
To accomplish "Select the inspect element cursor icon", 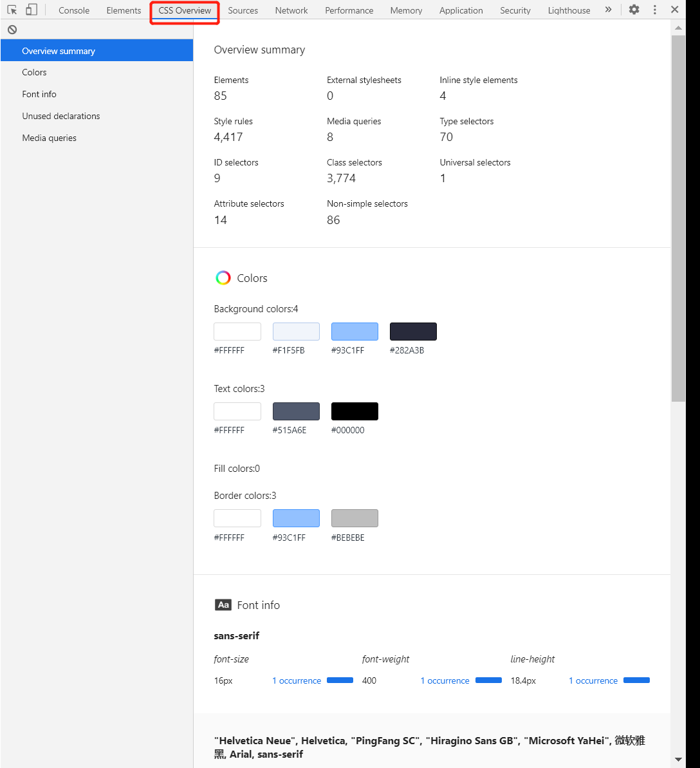I will tap(11, 10).
